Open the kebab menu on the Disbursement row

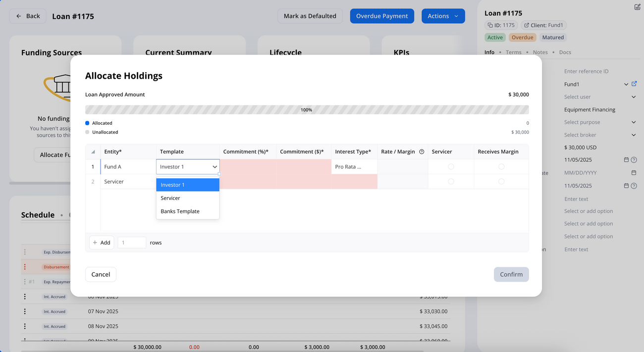(25, 267)
